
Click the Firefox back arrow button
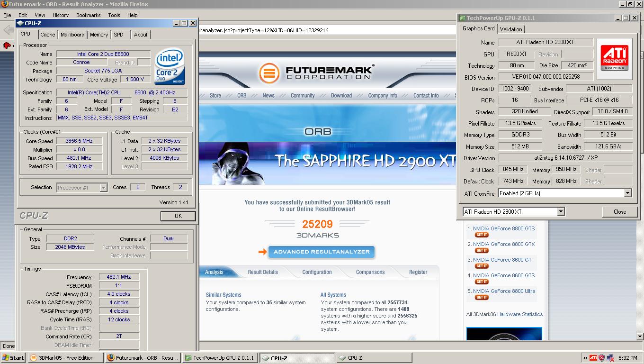[x=9, y=30]
